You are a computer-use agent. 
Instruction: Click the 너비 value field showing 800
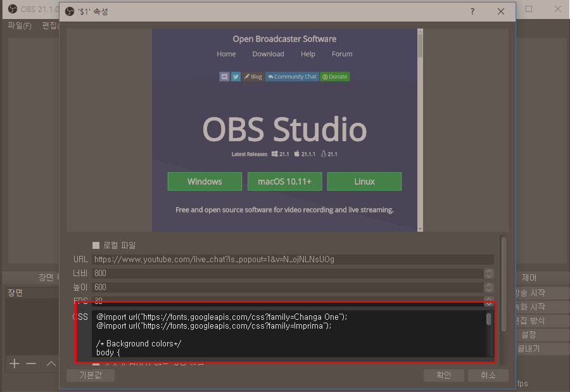coord(288,273)
